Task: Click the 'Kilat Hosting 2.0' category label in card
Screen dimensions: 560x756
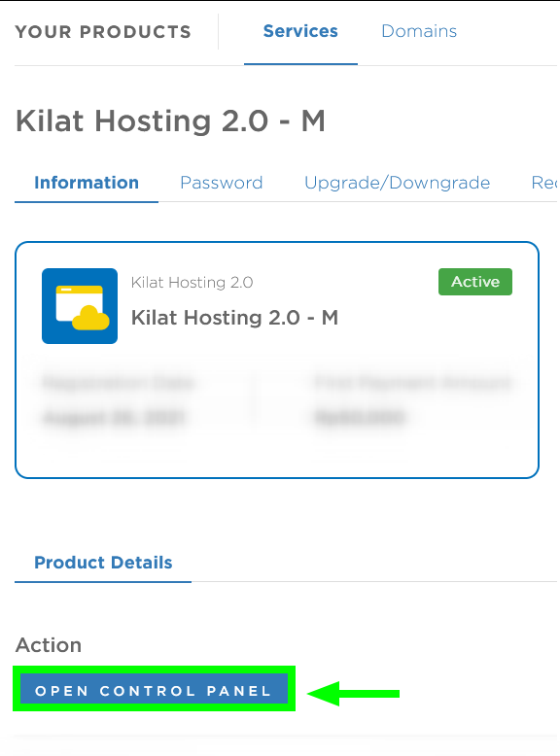Action: [x=192, y=283]
